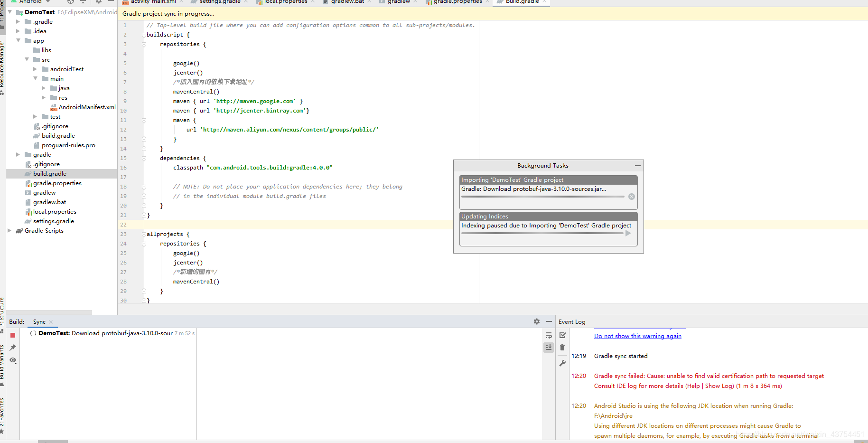Open Event Log settings wrench icon
Screen dimensions: 868x443
coord(562,363)
